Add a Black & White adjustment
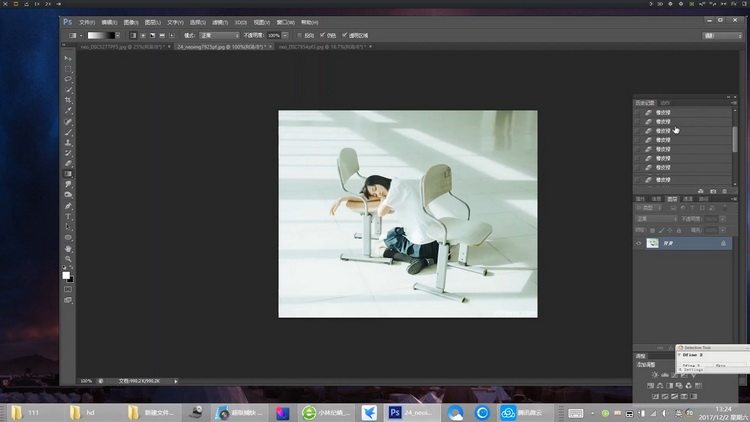The image size is (750, 422). click(670, 386)
